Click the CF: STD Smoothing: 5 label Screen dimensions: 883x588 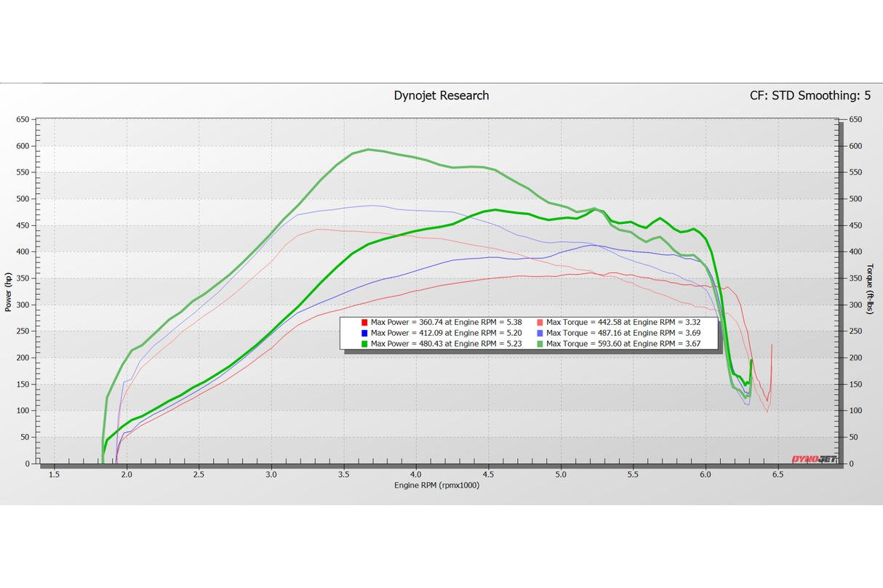(810, 95)
